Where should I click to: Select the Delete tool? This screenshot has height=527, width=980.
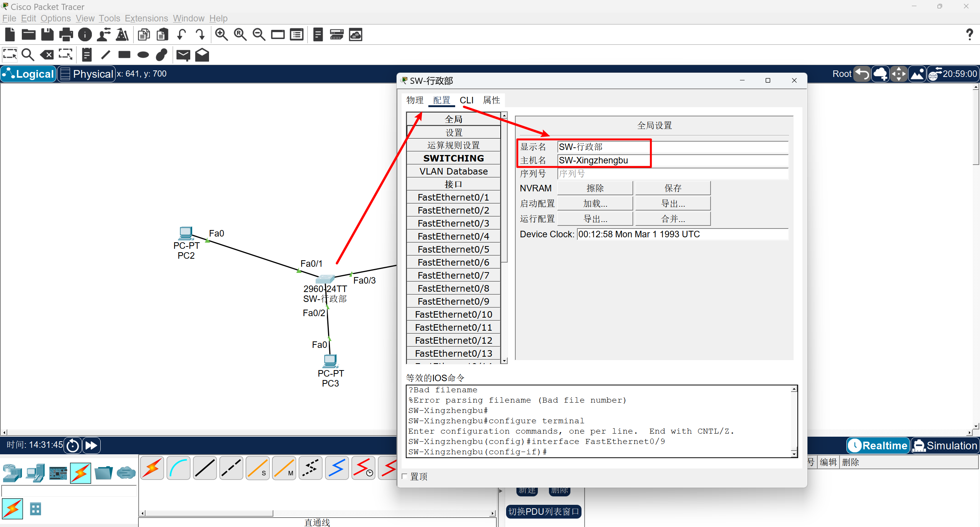tap(47, 55)
